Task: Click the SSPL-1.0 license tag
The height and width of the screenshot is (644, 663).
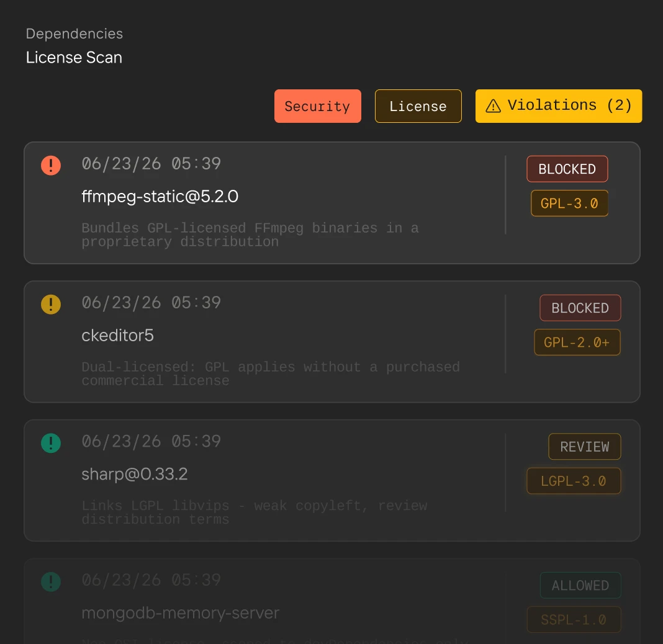Action: 574,619
